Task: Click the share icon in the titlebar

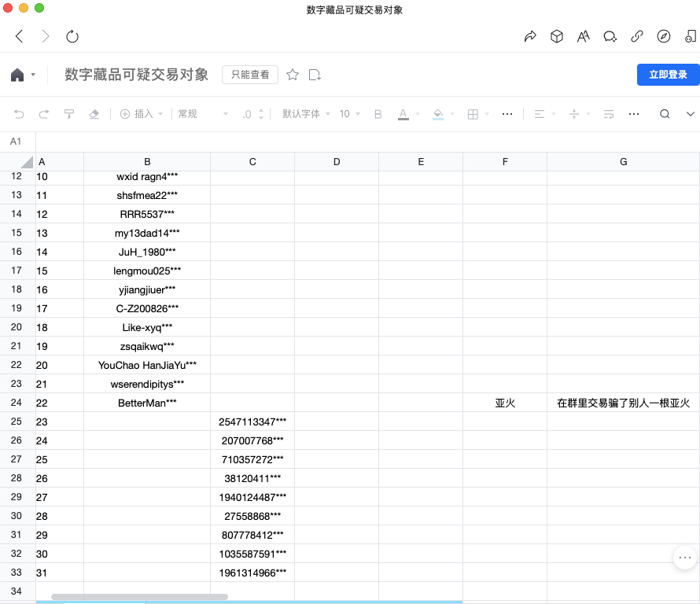Action: pos(530,36)
